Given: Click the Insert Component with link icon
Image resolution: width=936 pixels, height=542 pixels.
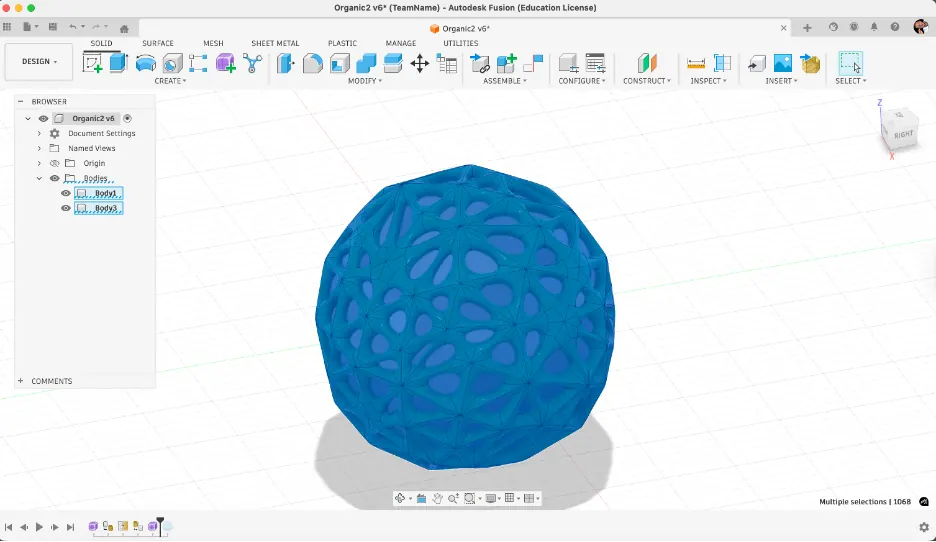Looking at the screenshot, I should (x=480, y=63).
